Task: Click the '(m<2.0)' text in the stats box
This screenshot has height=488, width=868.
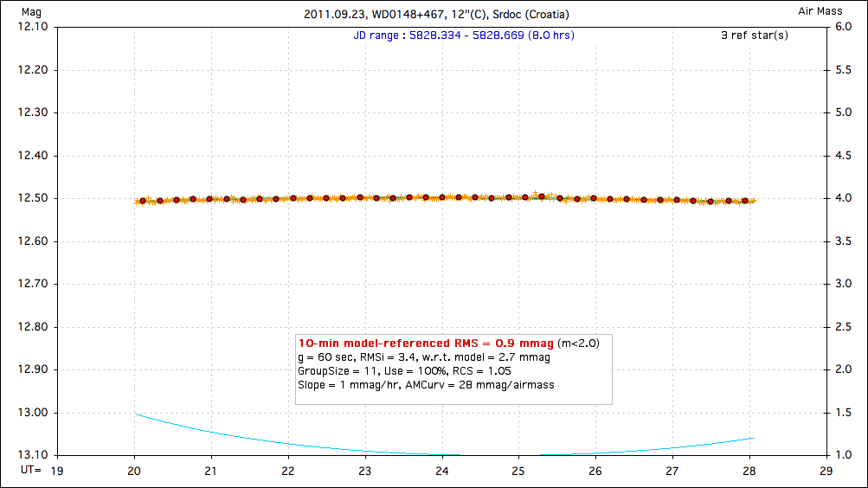Action: point(578,344)
